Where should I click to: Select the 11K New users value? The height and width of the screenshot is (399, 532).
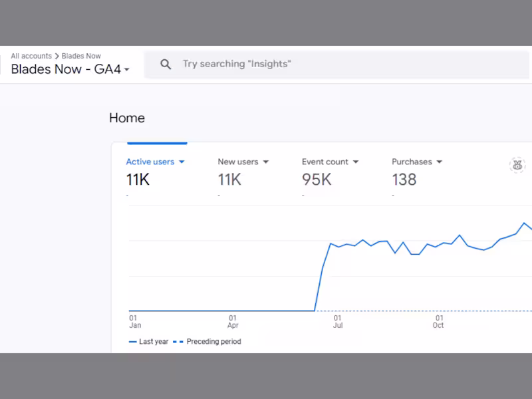[229, 180]
